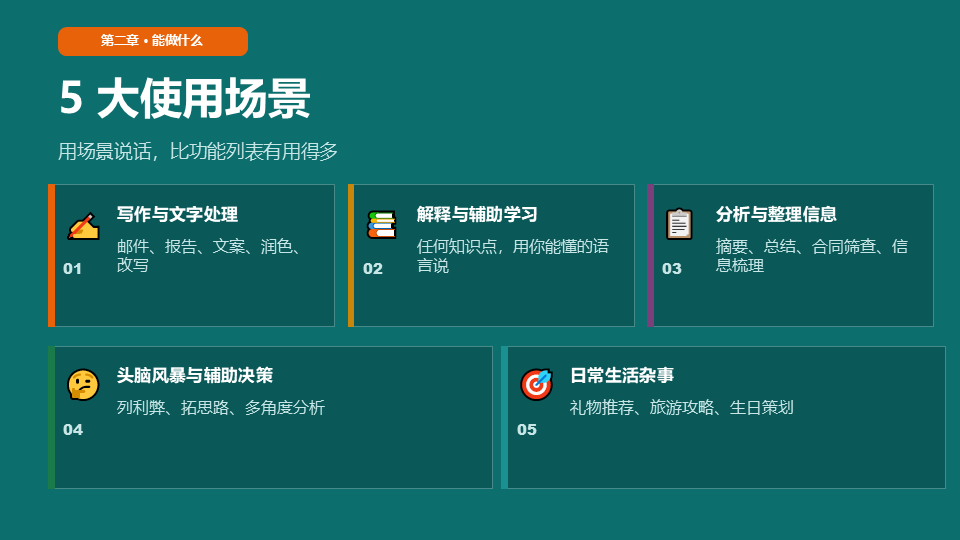Click the heading 头脑风暴与辅助决策
Screen dimensions: 960x540
(194, 375)
